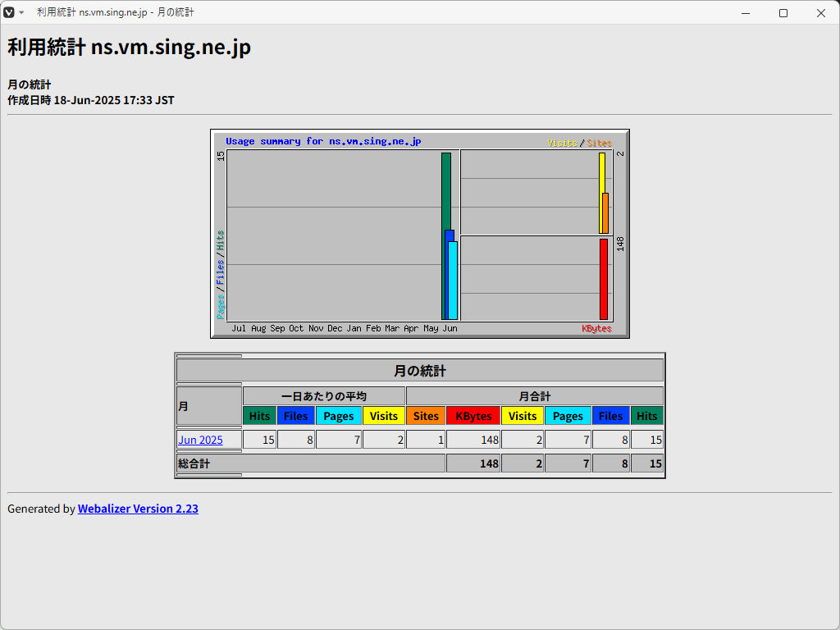Click the daily average Pages value 7
This screenshot has width=840, height=630.
tap(339, 440)
